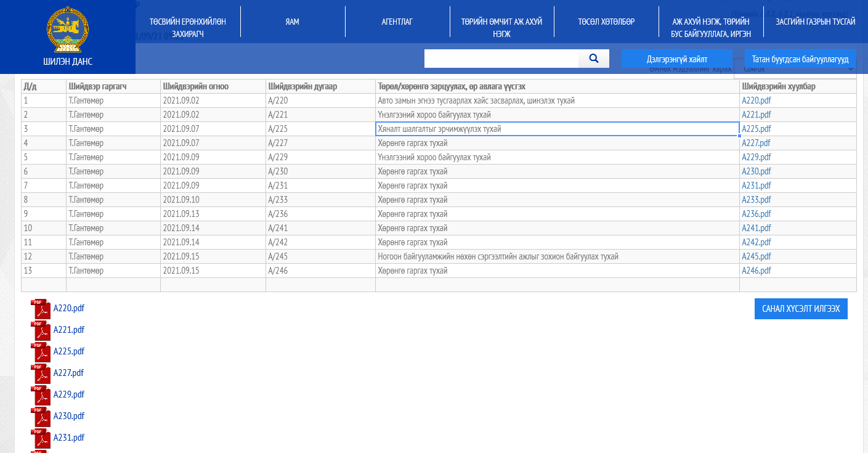Open the PDF icon beside A230.pdf
Viewport: 868px width, 453px height.
click(41, 417)
